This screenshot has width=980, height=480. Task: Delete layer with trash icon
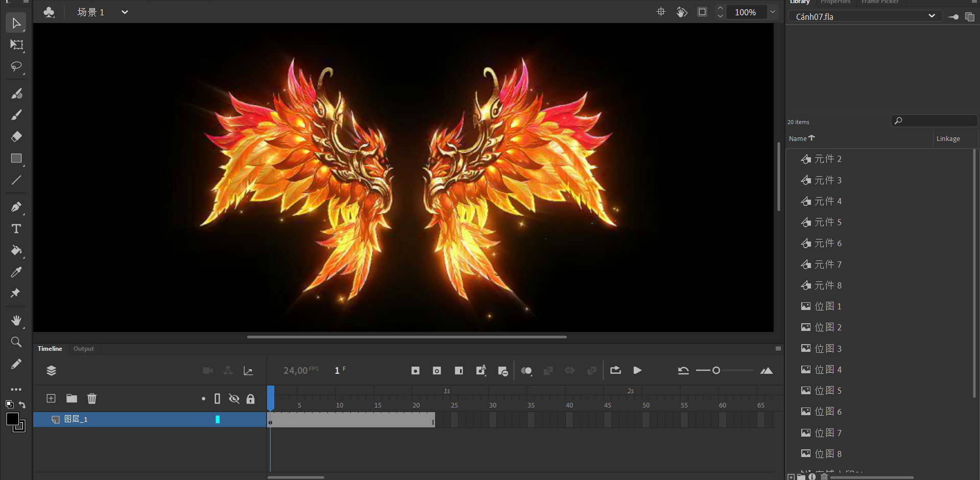click(x=92, y=398)
